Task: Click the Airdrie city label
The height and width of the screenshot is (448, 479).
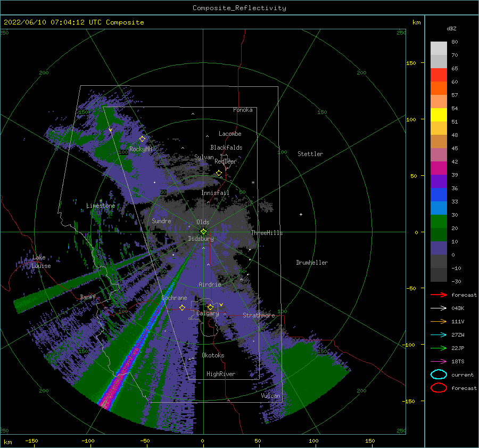Action: (x=210, y=284)
